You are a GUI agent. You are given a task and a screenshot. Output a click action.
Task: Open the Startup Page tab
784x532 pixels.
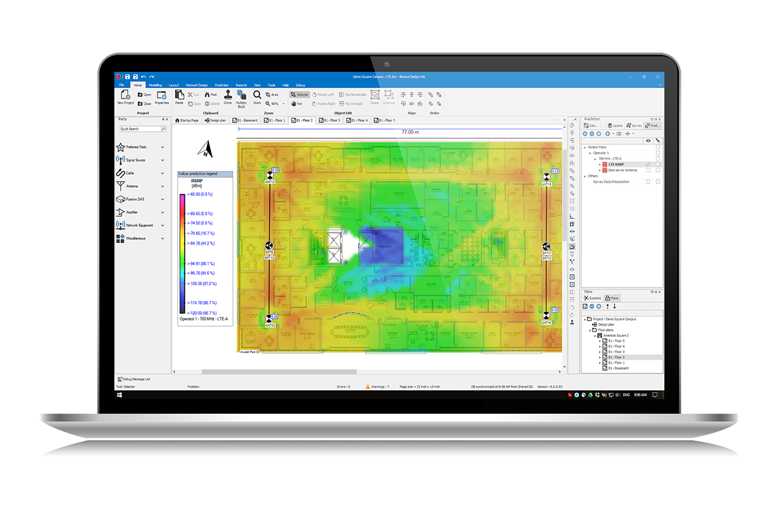[x=186, y=121]
